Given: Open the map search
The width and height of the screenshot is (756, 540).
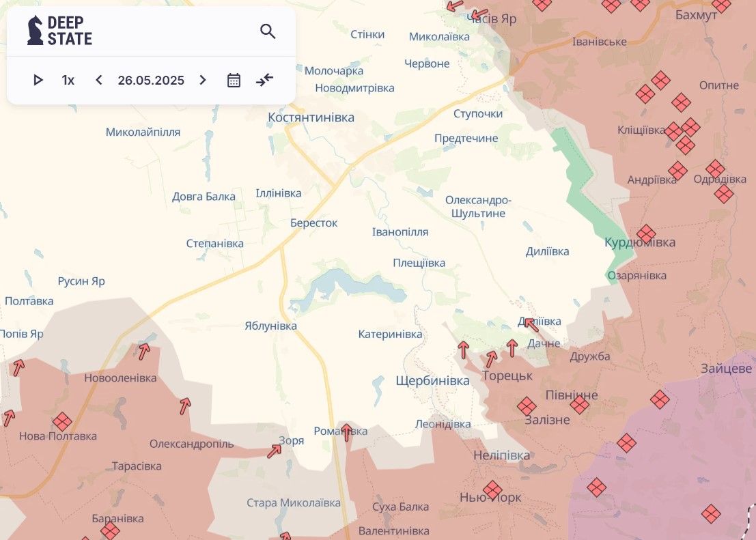Looking at the screenshot, I should [268, 31].
